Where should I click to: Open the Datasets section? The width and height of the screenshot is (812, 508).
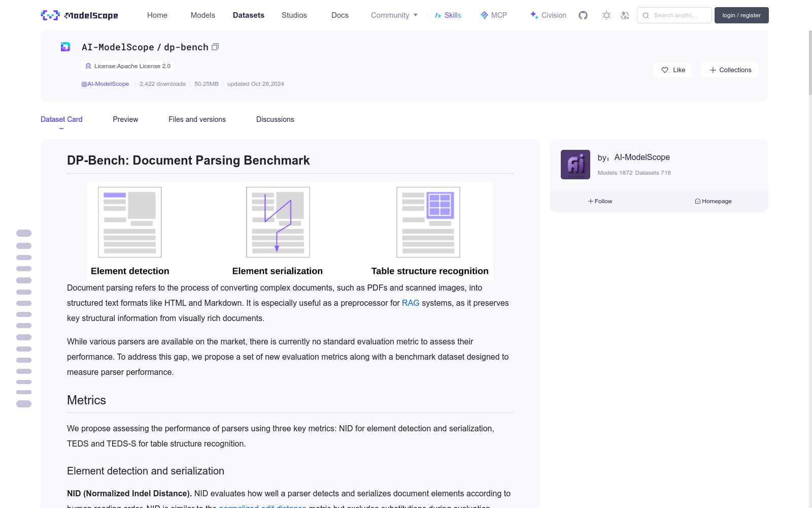(249, 15)
